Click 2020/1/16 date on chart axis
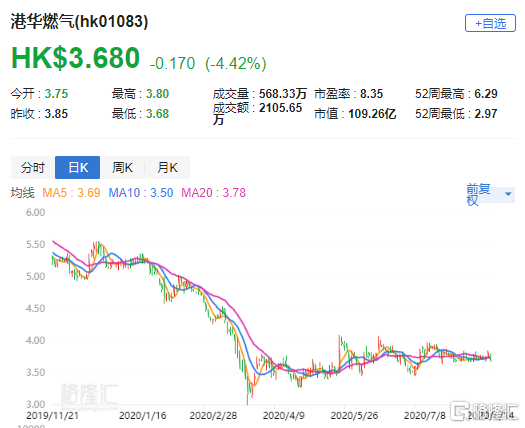Image resolution: width=525 pixels, height=428 pixels. (x=143, y=416)
